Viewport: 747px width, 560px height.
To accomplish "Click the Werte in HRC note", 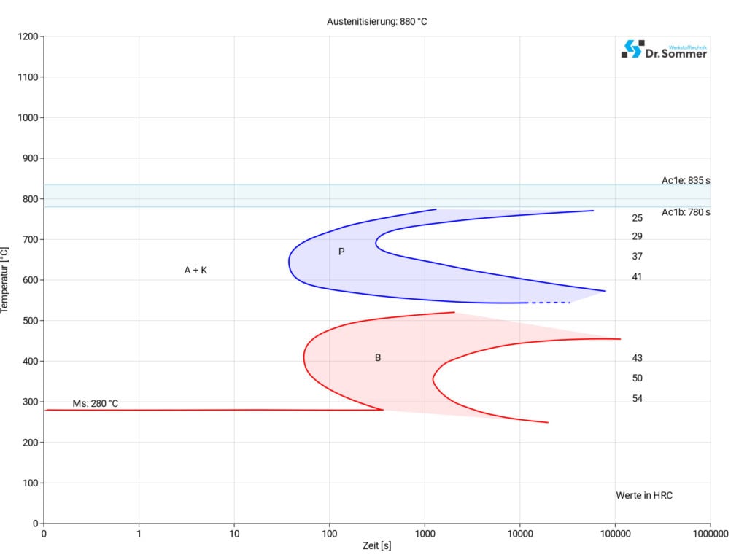I will (644, 496).
